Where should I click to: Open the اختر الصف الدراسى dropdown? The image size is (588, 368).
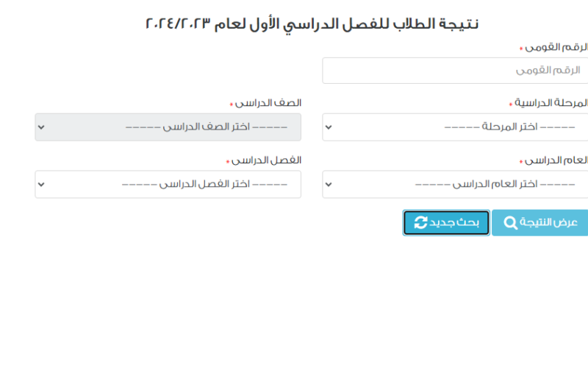(168, 127)
